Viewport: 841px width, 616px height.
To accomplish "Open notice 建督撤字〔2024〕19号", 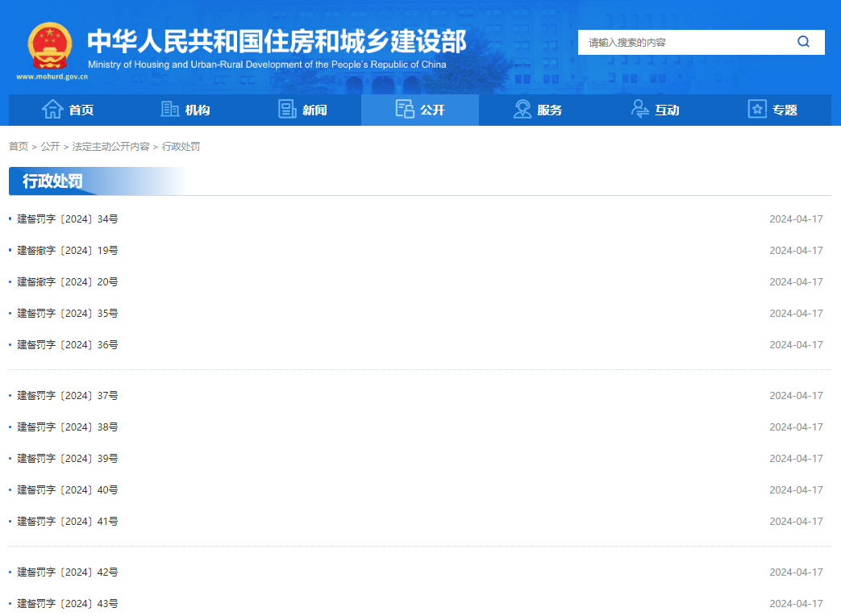I will click(68, 251).
